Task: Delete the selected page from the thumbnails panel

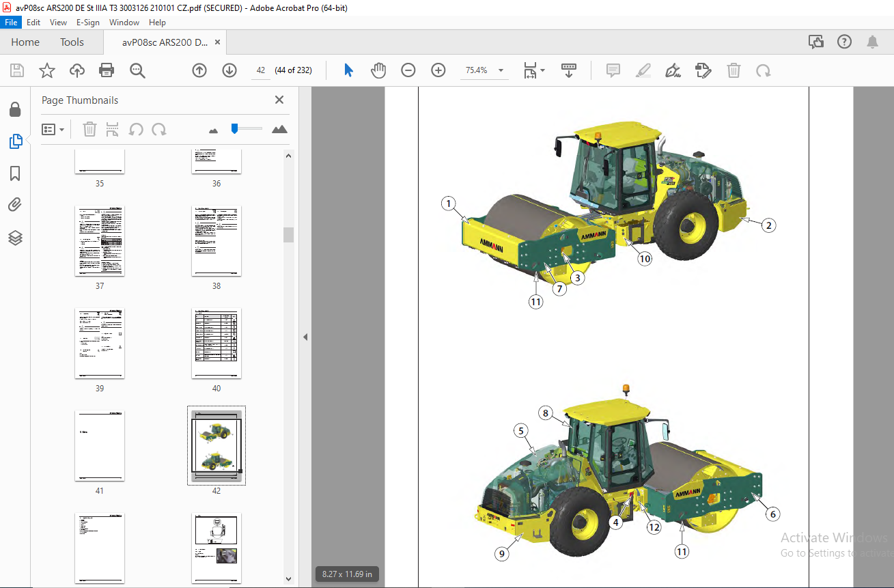Action: coord(89,129)
